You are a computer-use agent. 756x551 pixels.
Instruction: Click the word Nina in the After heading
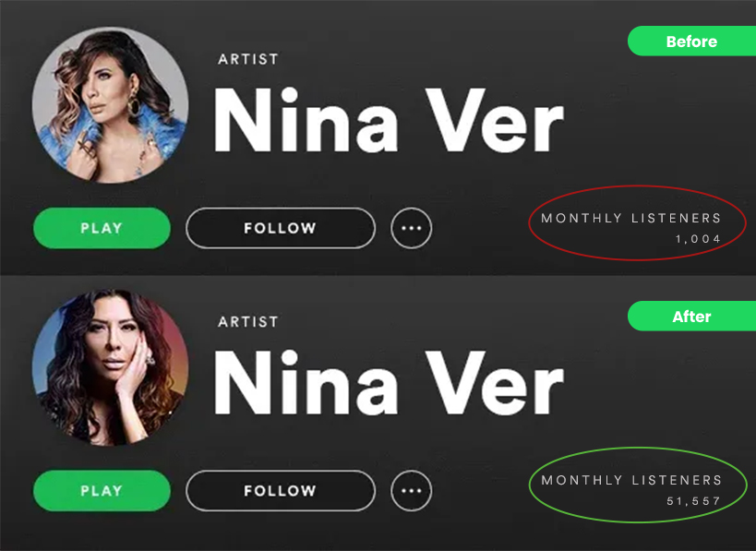click(306, 382)
